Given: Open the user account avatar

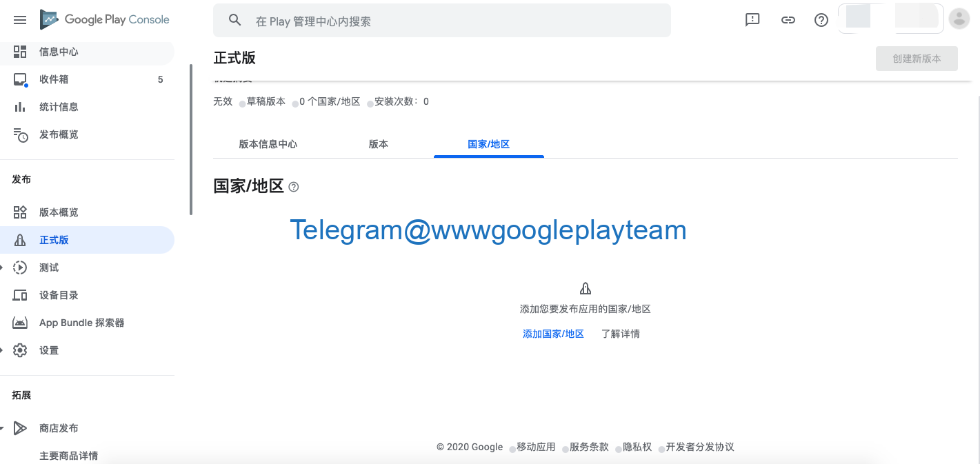Looking at the screenshot, I should click(959, 19).
